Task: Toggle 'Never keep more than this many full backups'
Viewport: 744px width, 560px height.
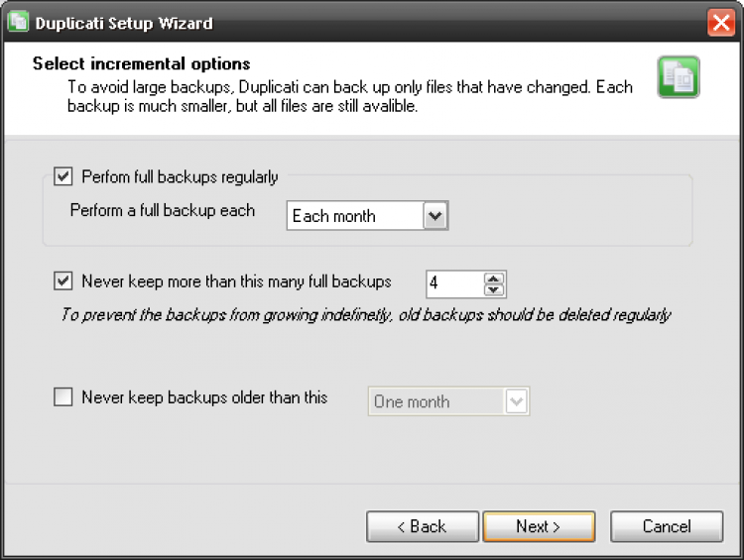Action: 63,280
